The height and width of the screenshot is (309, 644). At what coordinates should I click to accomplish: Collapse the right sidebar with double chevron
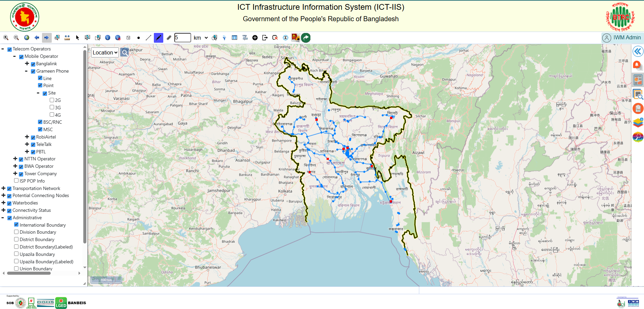(x=638, y=51)
